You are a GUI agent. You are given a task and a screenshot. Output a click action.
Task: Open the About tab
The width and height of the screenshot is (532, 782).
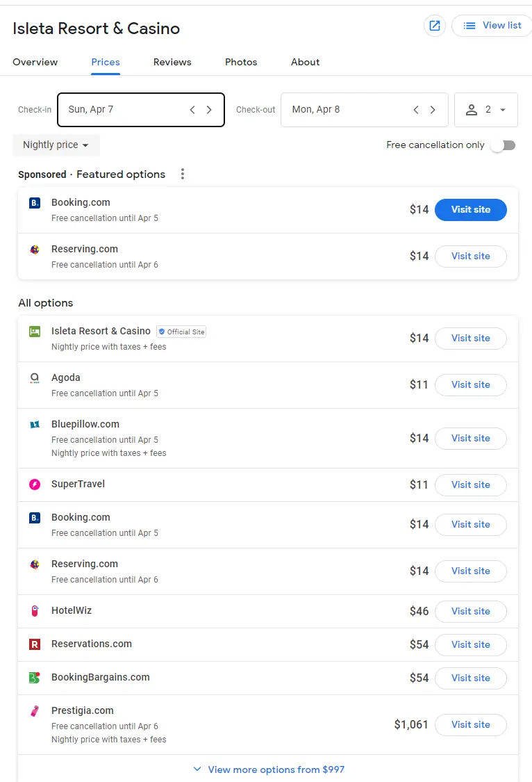pos(306,62)
